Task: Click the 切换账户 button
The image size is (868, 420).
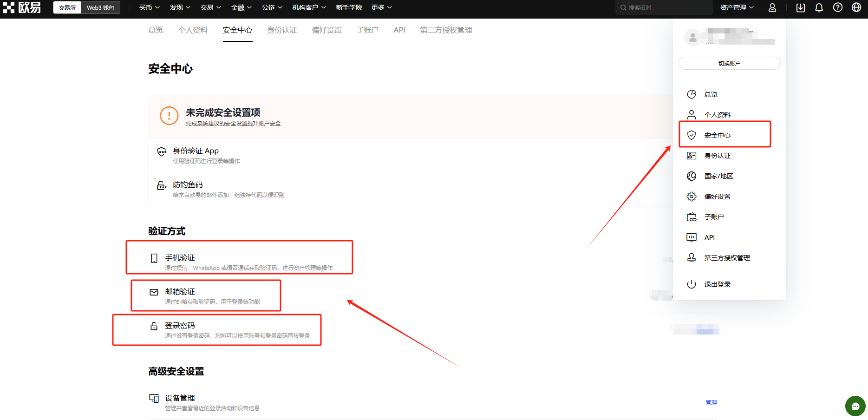Action: click(x=730, y=63)
